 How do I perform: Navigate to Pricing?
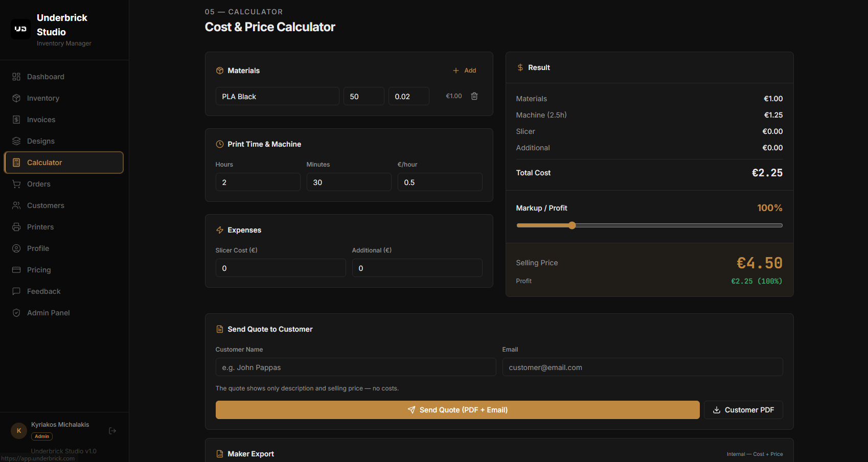pyautogui.click(x=64, y=270)
